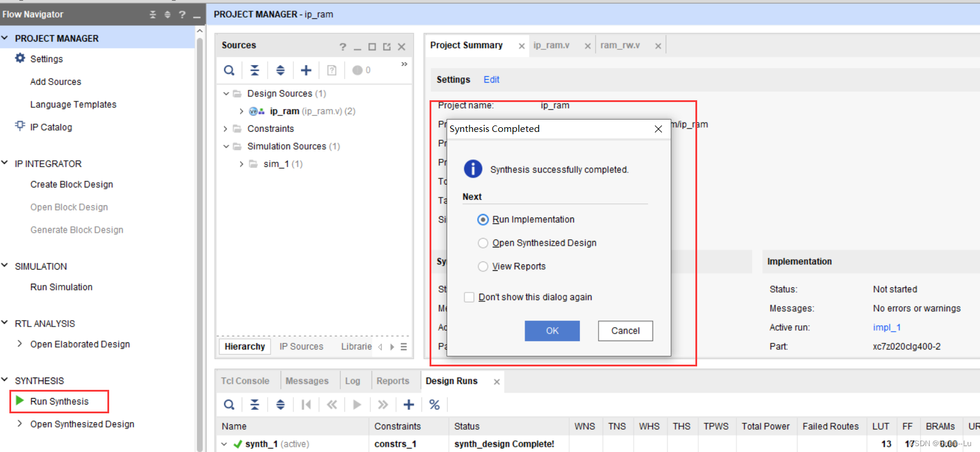This screenshot has height=452, width=980.
Task: Search in the Sources panel toolbar
Action: click(229, 70)
